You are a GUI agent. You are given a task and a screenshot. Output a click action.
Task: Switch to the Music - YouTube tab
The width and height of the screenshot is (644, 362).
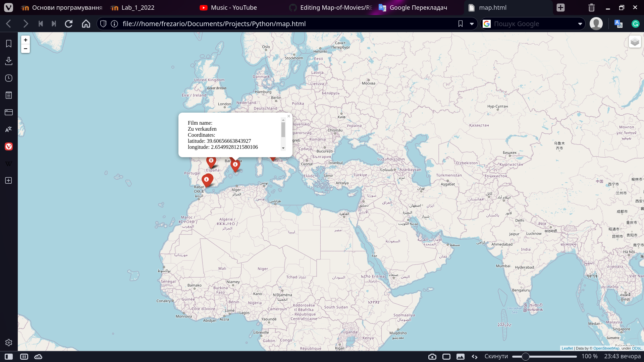(x=228, y=7)
